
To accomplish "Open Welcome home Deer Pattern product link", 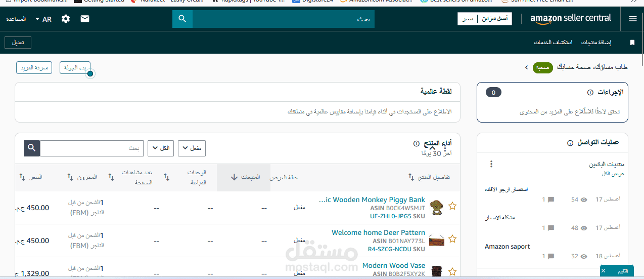I will pyautogui.click(x=378, y=232).
